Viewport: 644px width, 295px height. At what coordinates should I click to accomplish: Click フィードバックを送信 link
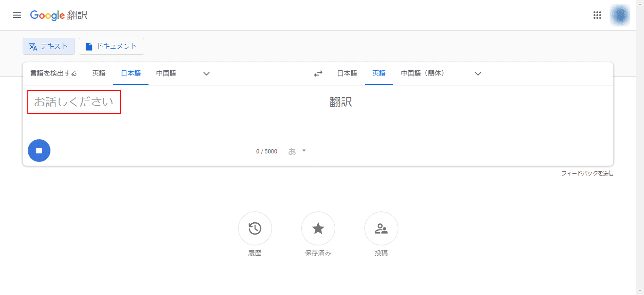click(587, 174)
